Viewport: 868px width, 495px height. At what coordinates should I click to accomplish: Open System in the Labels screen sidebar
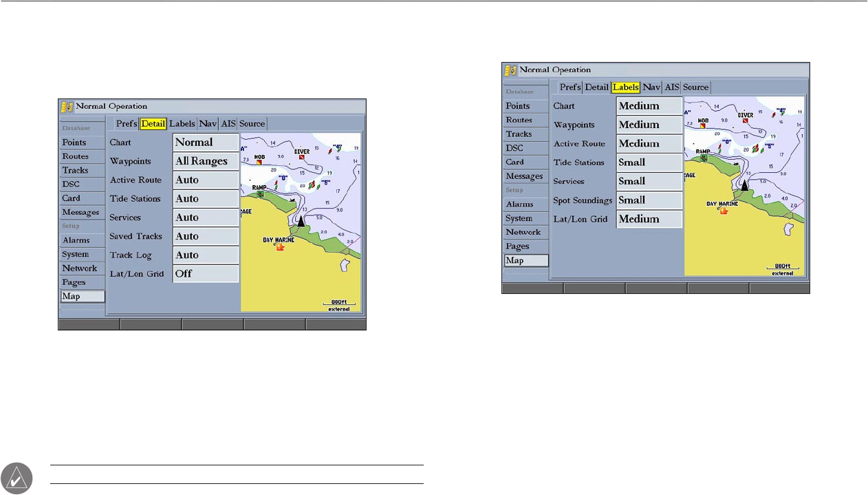coord(526,218)
